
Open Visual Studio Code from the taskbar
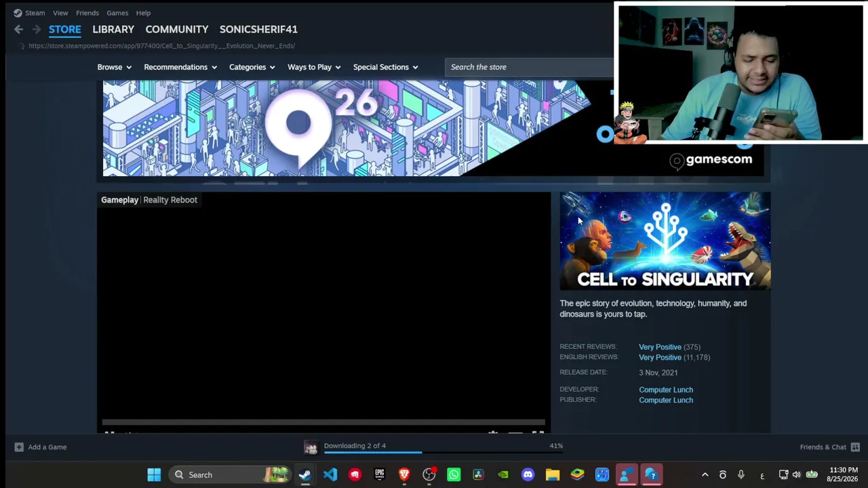pos(330,474)
